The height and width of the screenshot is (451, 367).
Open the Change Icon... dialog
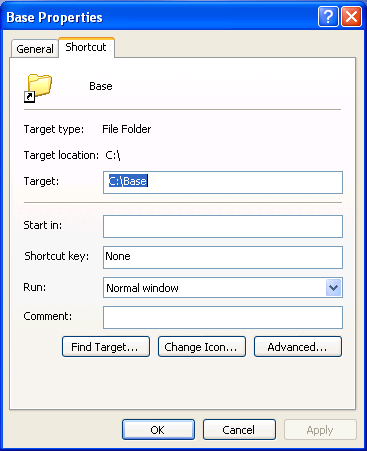[x=202, y=347]
